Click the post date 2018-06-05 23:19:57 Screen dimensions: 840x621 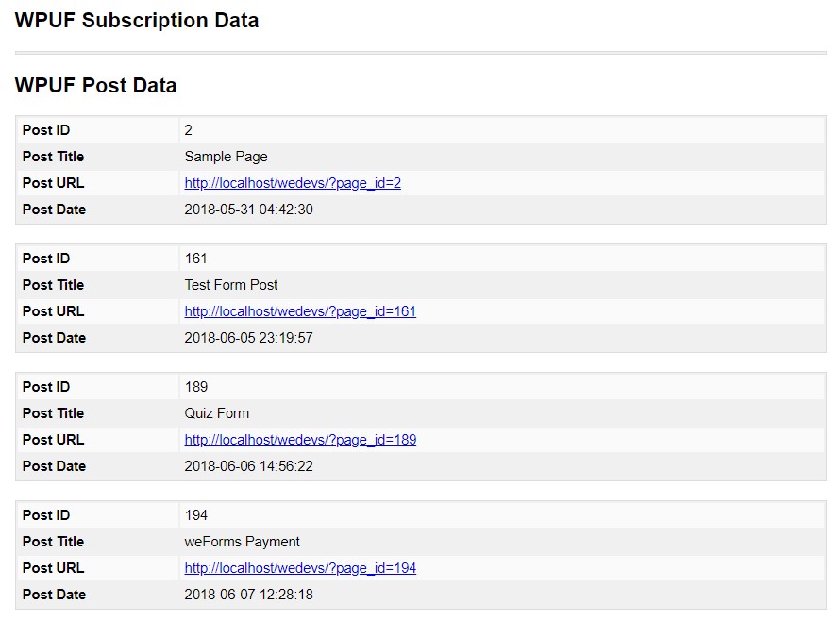pyautogui.click(x=248, y=338)
